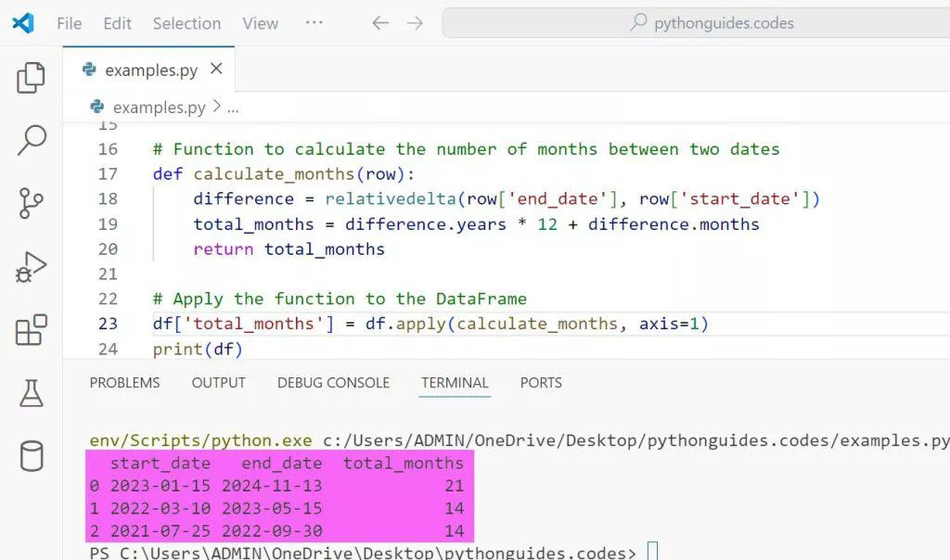Open the Search view icon
The height and width of the screenshot is (560, 950).
32,140
